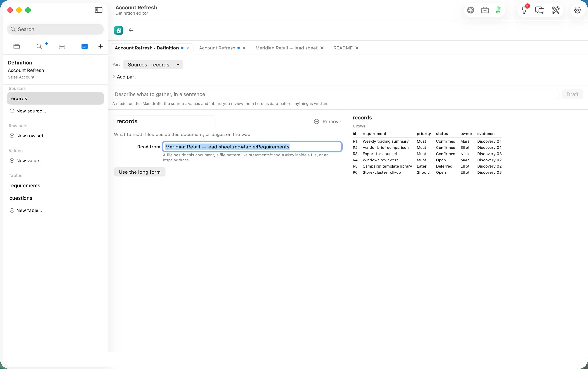Click the Campaign template library cell
This screenshot has height=369, width=588.
[387, 166]
